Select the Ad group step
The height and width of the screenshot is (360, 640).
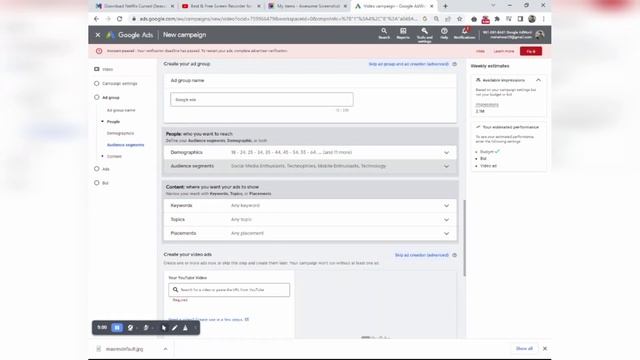click(111, 98)
